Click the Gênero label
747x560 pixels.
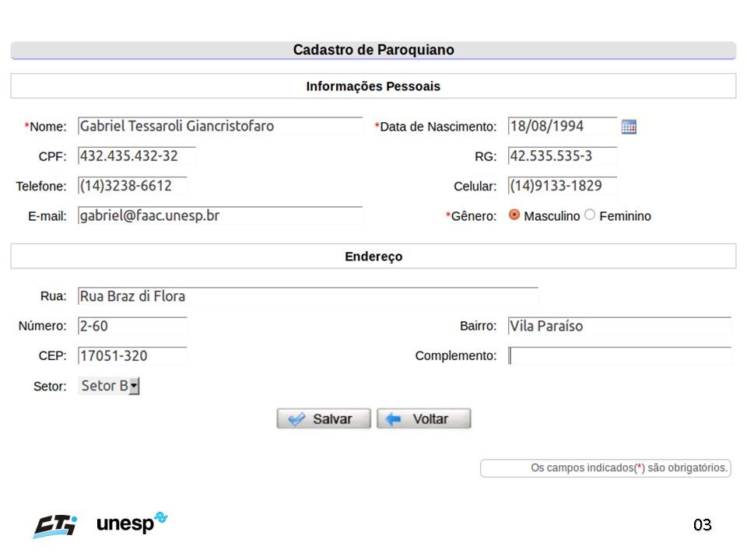coord(472,216)
